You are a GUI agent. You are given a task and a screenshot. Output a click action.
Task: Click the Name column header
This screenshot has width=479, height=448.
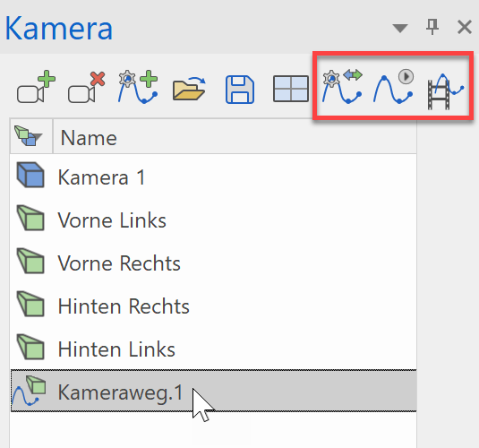click(x=235, y=136)
